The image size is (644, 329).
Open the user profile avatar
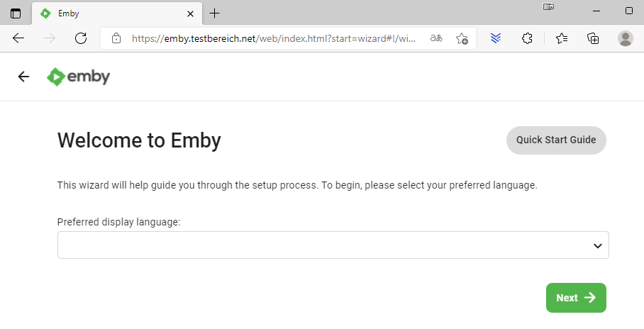click(625, 38)
